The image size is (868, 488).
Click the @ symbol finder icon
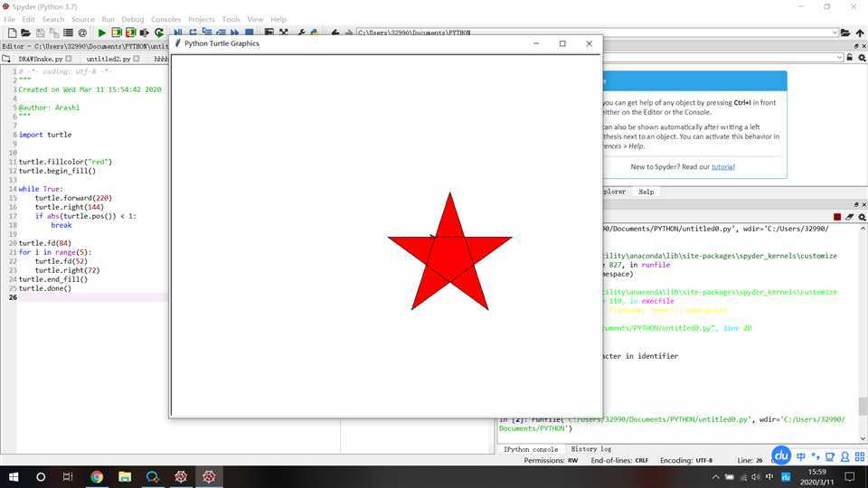tap(82, 33)
